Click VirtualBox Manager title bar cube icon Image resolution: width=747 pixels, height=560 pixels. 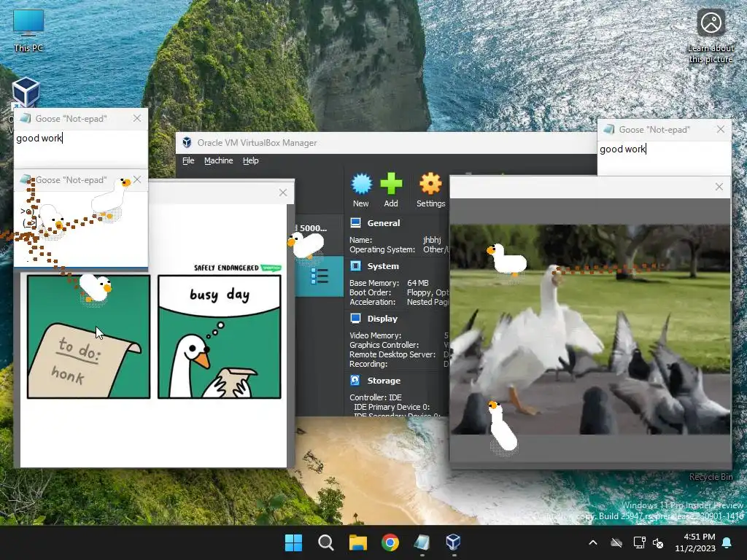[187, 142]
